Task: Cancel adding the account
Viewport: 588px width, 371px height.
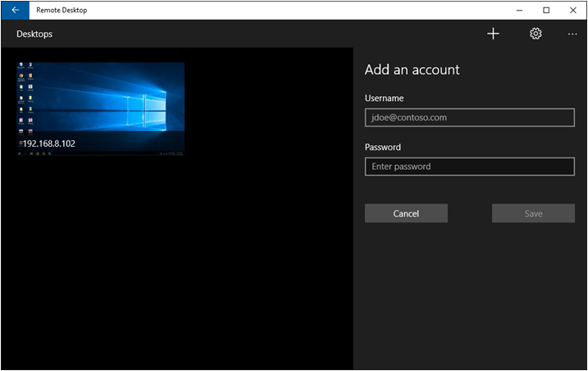Action: point(406,213)
